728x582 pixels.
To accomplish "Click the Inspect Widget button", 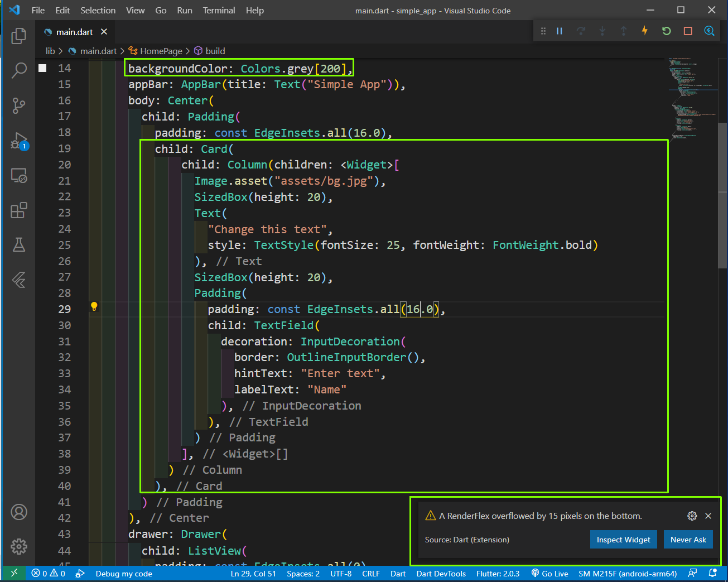I will [624, 540].
